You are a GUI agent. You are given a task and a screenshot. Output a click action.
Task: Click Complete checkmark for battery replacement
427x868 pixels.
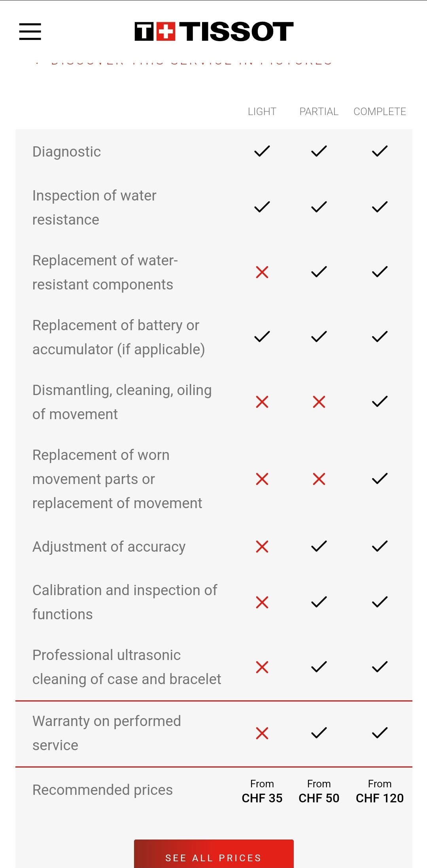pos(380,337)
